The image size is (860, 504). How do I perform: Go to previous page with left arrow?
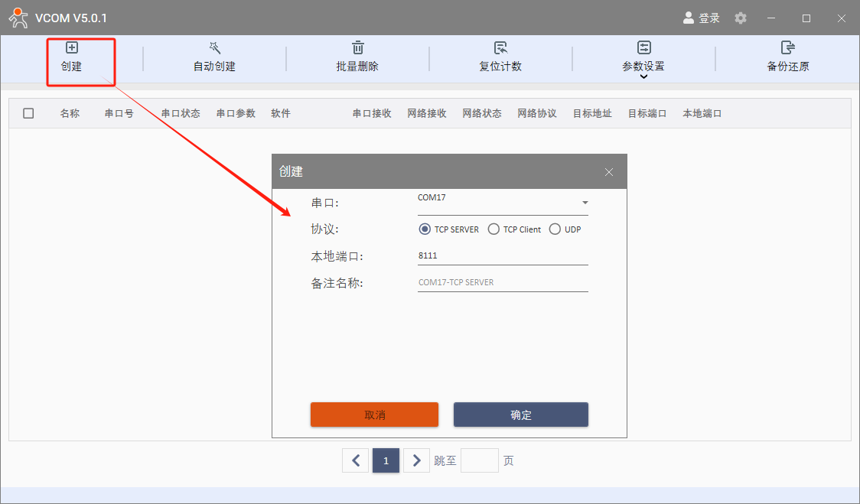click(355, 460)
